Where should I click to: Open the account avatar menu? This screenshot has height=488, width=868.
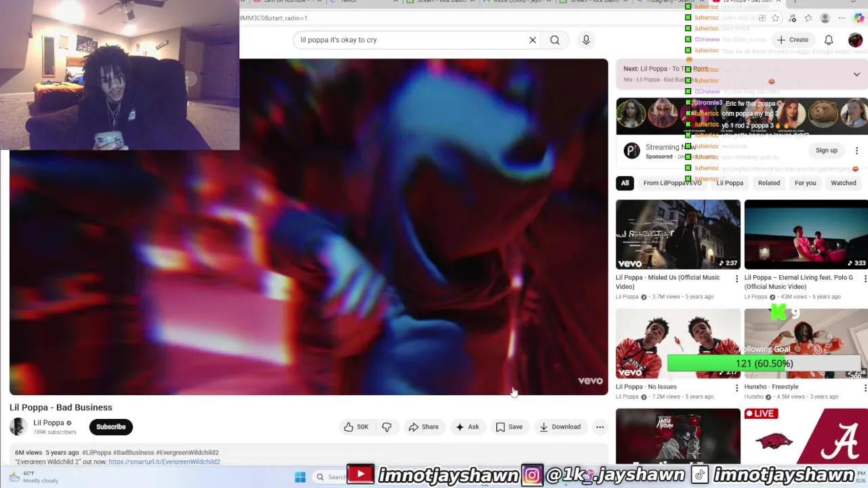coord(855,40)
